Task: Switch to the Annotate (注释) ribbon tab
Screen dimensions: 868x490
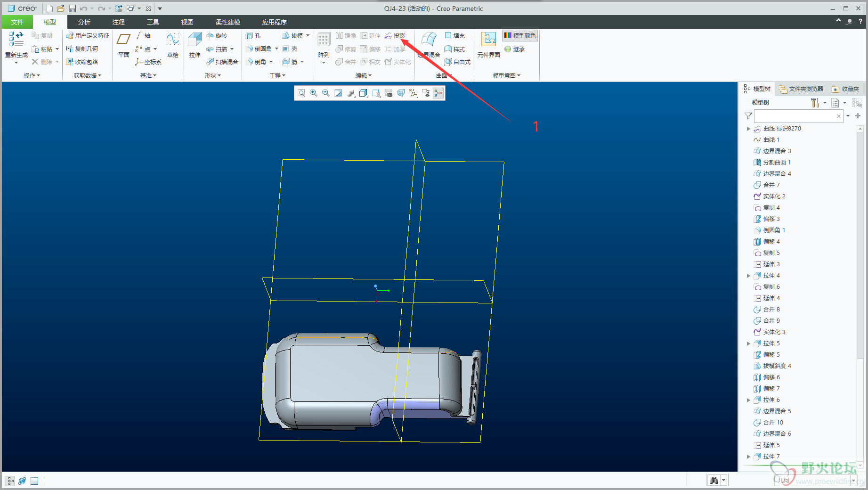Action: coord(119,22)
